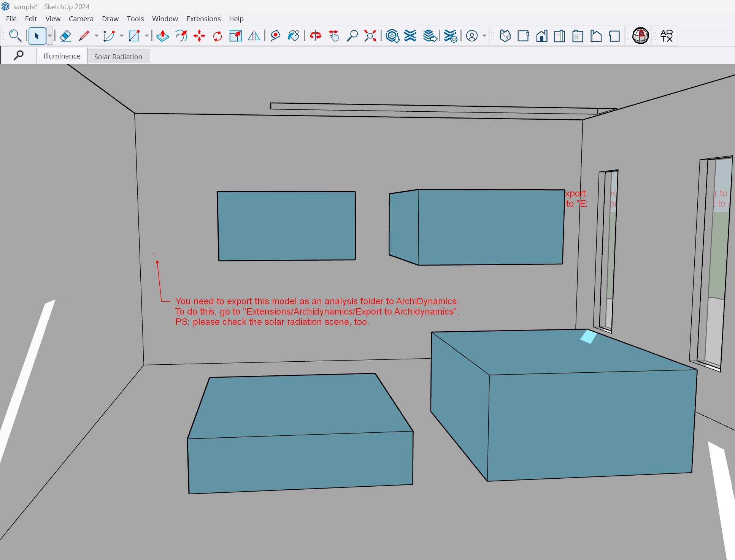Screen dimensions: 735x560
Task: Open the Extensions menu
Action: (x=203, y=19)
